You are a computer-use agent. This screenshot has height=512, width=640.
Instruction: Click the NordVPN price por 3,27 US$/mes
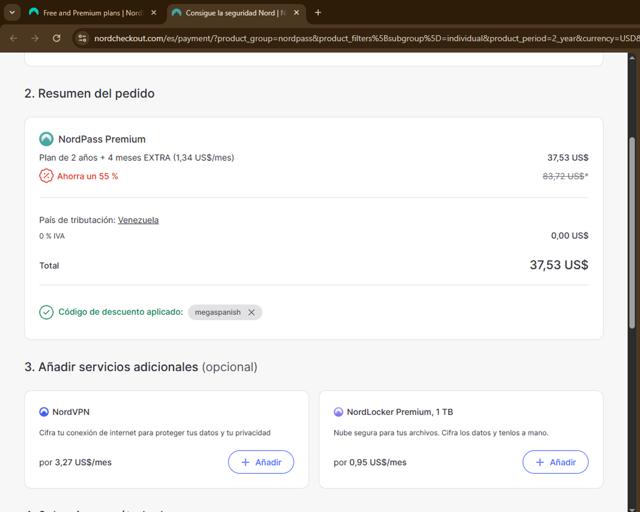point(76,463)
